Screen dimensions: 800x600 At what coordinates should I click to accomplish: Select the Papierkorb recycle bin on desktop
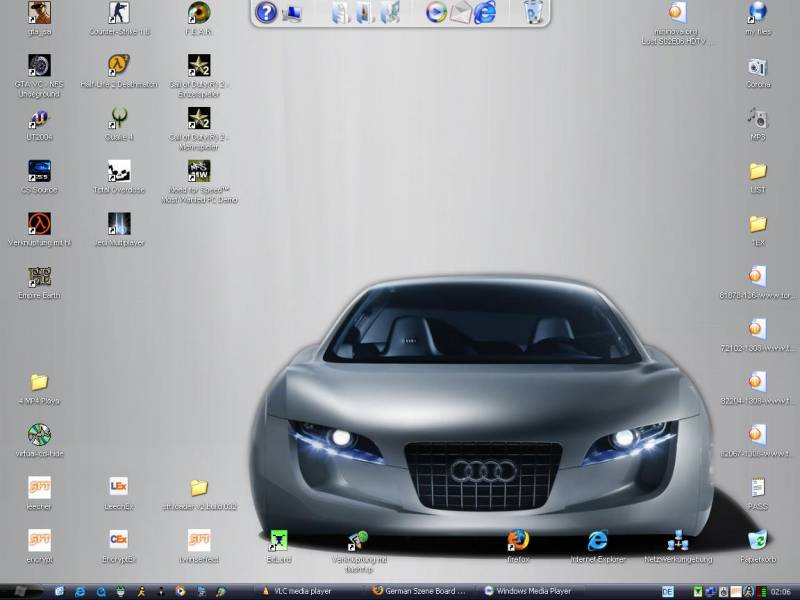758,540
